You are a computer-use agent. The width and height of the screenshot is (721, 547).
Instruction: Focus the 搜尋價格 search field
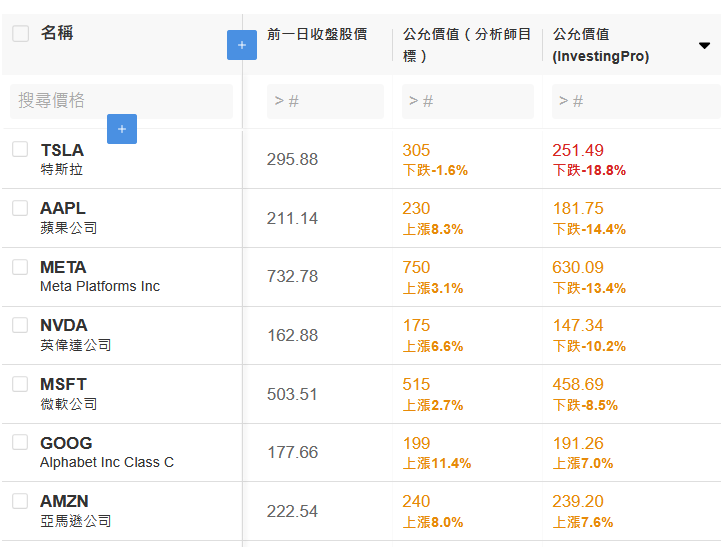(121, 101)
